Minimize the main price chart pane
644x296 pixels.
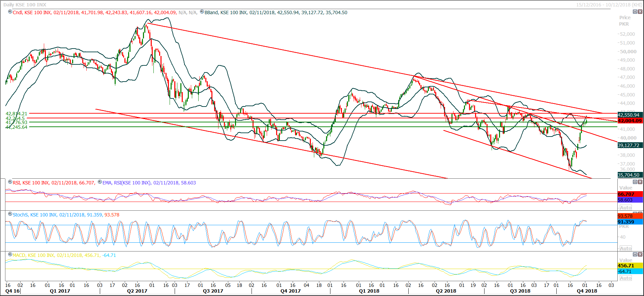pos(635,12)
